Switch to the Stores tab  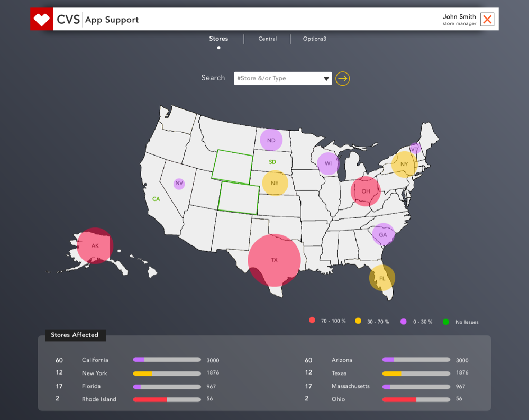point(218,39)
